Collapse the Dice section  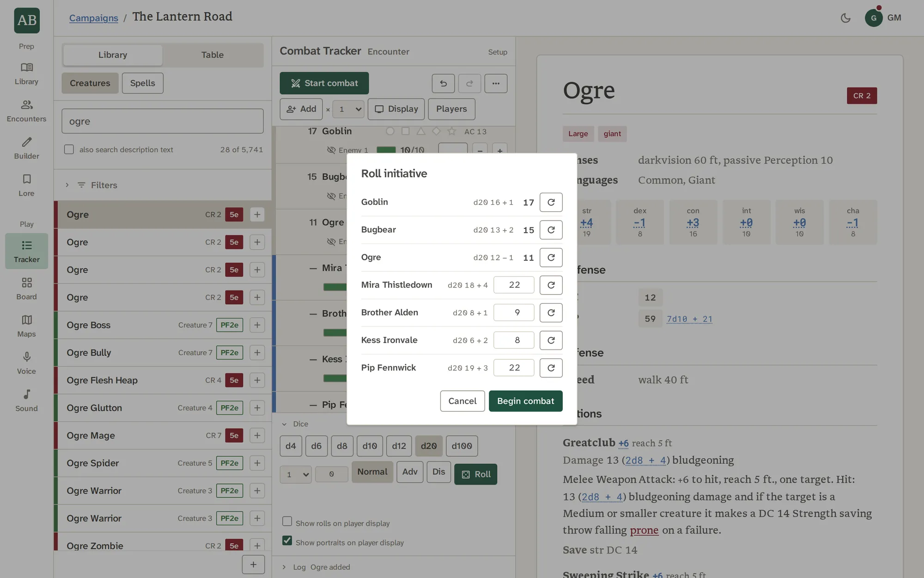coord(296,424)
